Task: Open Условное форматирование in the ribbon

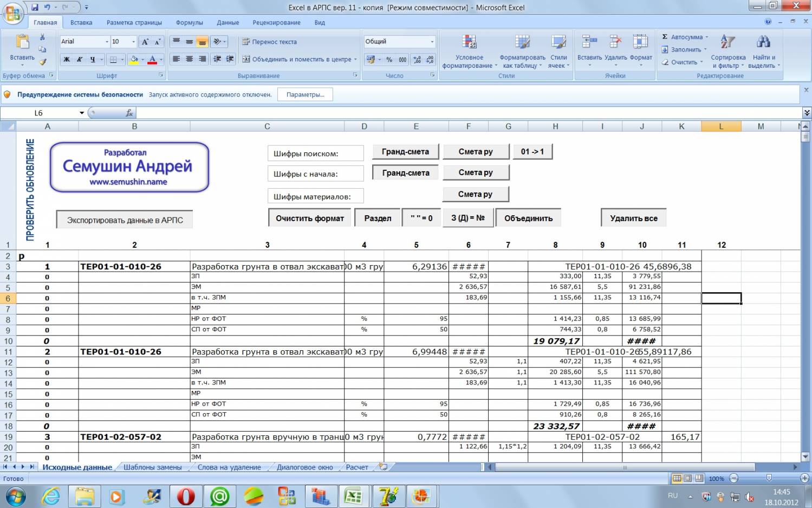Action: [469, 52]
